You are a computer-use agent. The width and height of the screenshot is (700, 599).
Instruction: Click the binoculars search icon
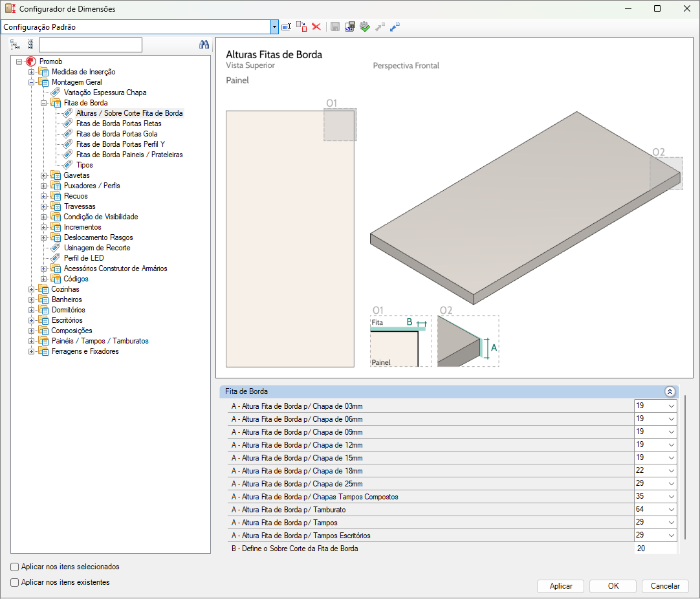pos(204,45)
